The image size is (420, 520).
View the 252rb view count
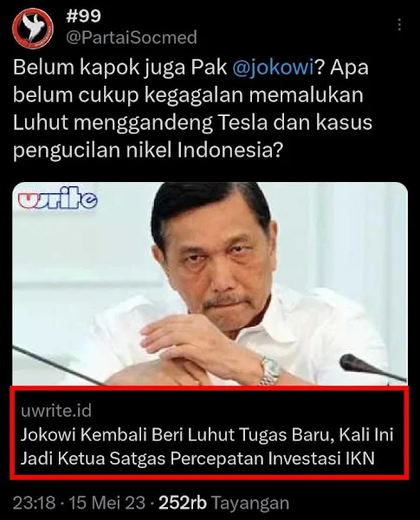click(183, 503)
